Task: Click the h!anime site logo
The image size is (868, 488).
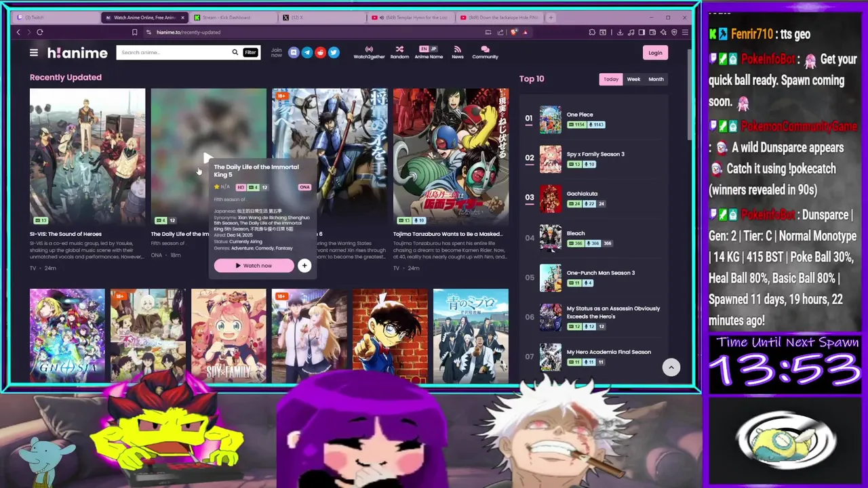Action: pyautogui.click(x=77, y=53)
